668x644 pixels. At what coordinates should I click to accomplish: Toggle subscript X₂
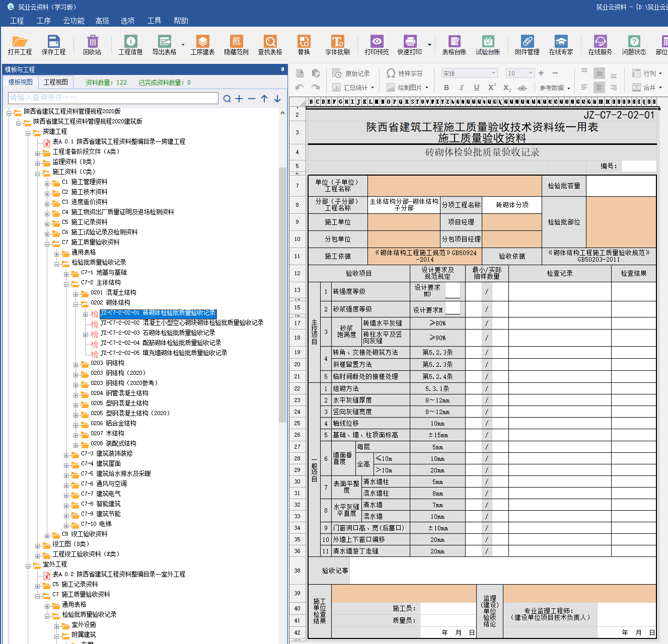pyautogui.click(x=507, y=88)
